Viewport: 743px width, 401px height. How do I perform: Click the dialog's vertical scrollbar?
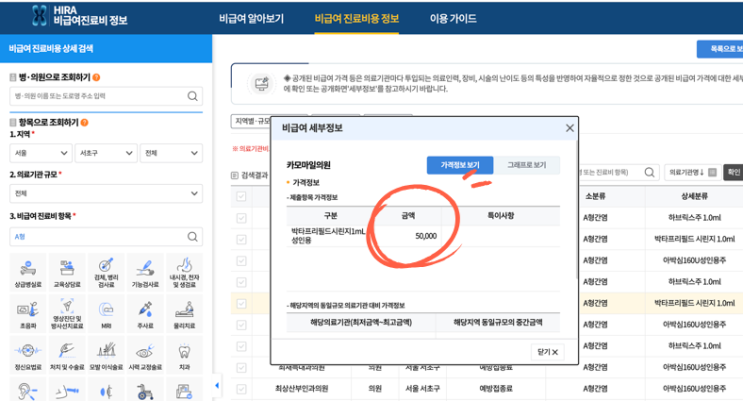[576, 209]
